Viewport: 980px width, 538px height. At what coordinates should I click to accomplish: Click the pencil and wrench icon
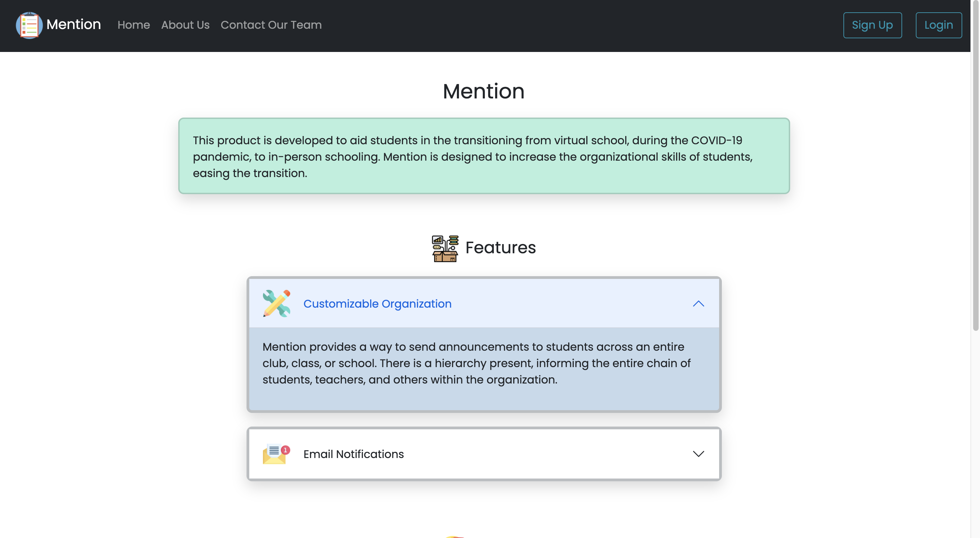coord(277,304)
